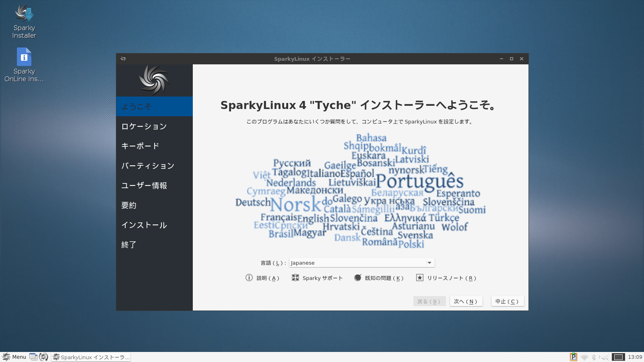
Task: Click the 既知の問題 (K) known issues button
Action: pos(379,278)
